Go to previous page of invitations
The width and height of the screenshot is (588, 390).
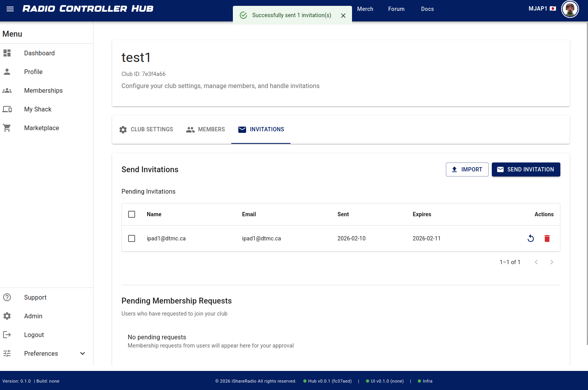click(536, 262)
